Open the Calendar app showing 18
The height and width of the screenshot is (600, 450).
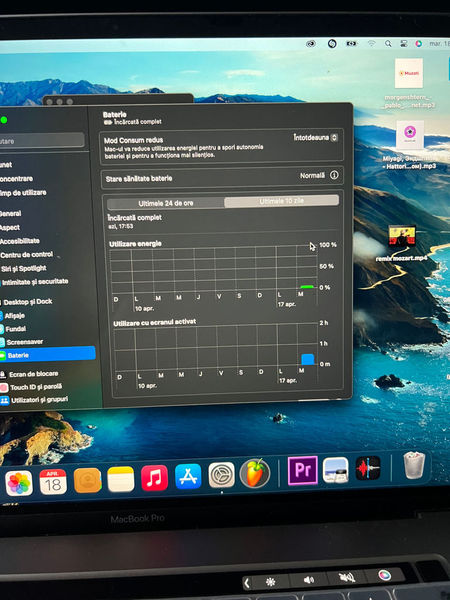tap(53, 482)
